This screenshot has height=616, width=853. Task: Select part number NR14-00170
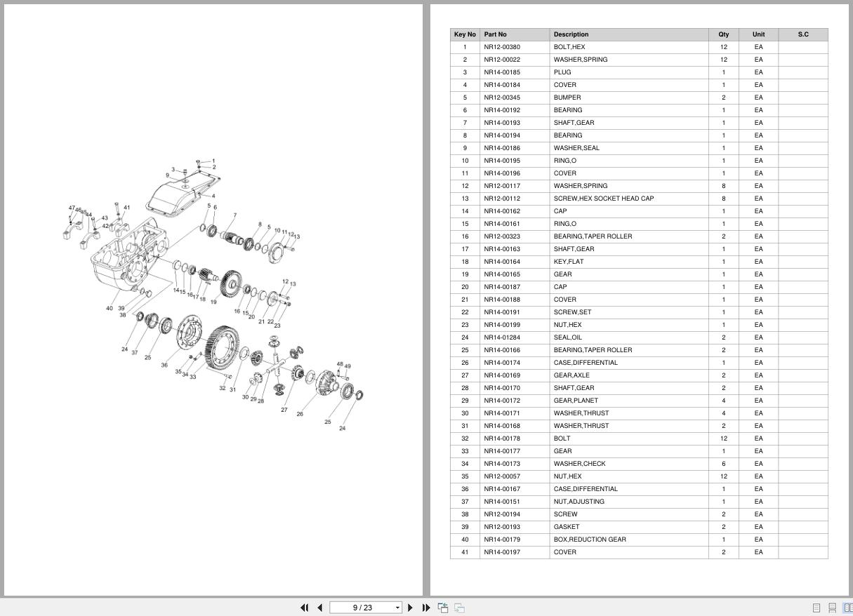502,388
